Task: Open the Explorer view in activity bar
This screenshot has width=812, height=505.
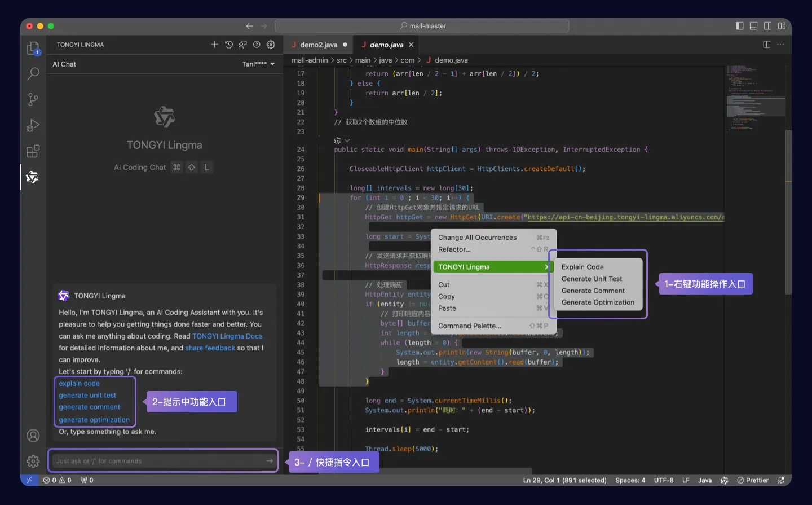Action: 33,48
